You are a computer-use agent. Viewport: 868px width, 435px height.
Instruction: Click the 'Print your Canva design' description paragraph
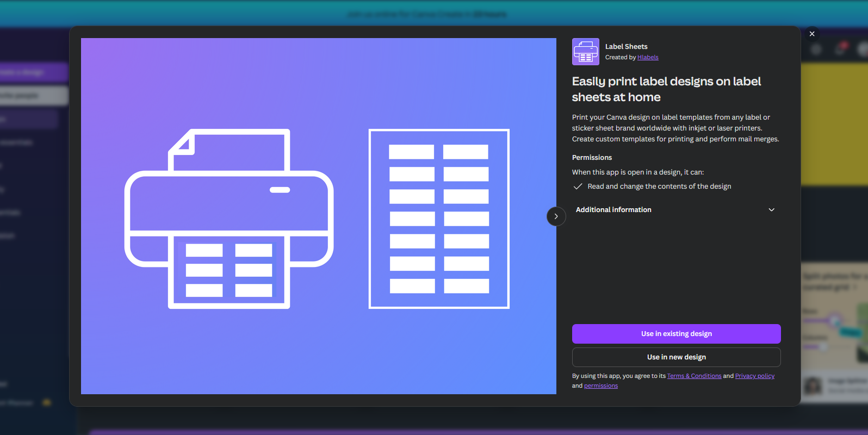(675, 128)
